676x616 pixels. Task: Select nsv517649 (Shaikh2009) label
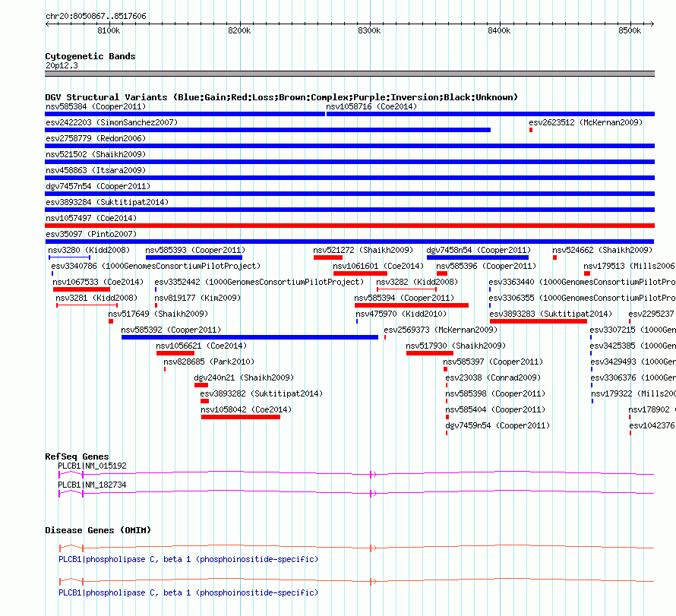coord(158,314)
